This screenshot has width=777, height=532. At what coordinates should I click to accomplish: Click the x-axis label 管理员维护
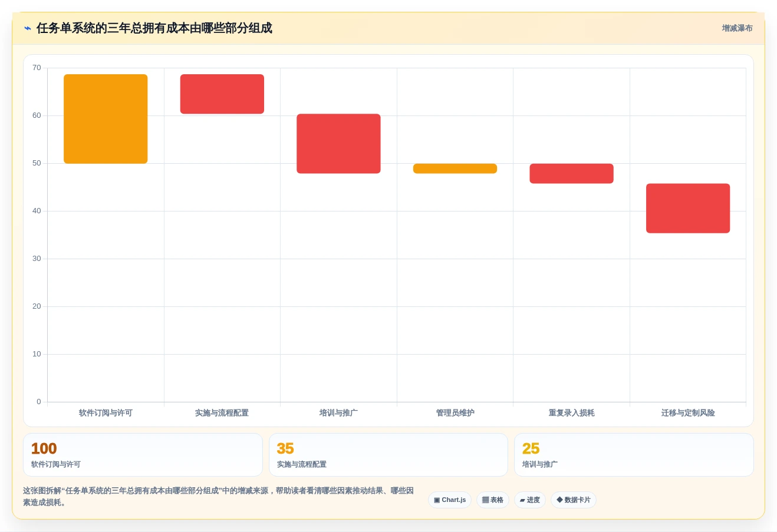pos(455,413)
